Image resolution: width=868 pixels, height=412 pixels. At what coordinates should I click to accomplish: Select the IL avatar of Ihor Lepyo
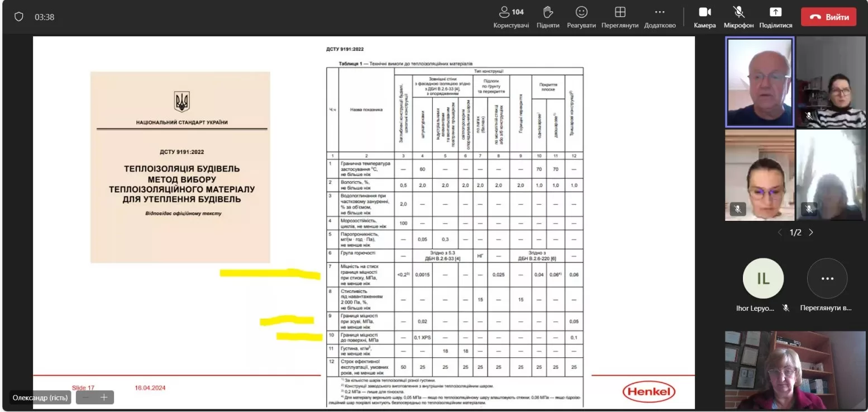[x=762, y=278]
